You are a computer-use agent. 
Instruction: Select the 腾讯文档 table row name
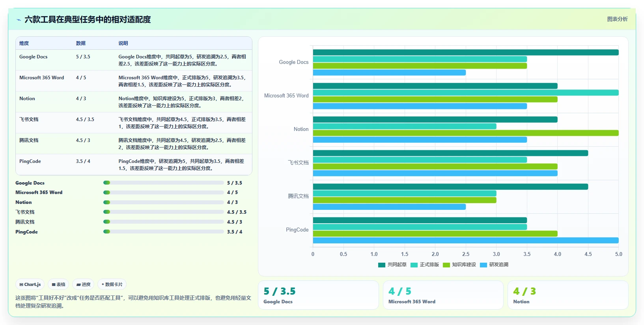point(29,140)
